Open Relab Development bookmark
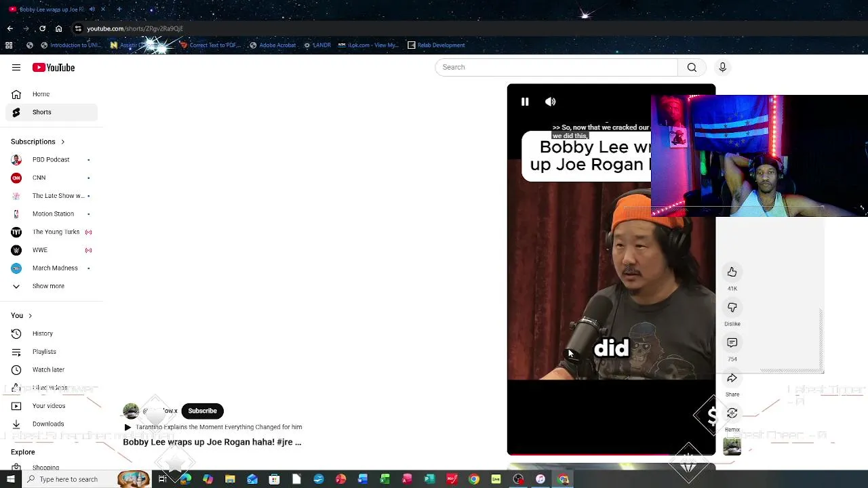Image resolution: width=868 pixels, height=488 pixels. [x=436, y=45]
